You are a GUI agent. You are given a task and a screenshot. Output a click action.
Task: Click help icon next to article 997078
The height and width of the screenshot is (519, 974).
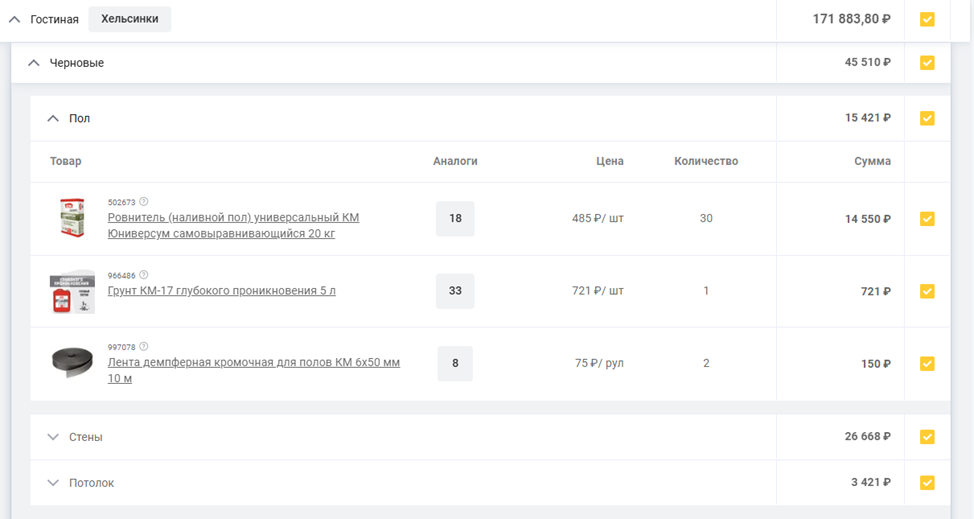coord(144,347)
